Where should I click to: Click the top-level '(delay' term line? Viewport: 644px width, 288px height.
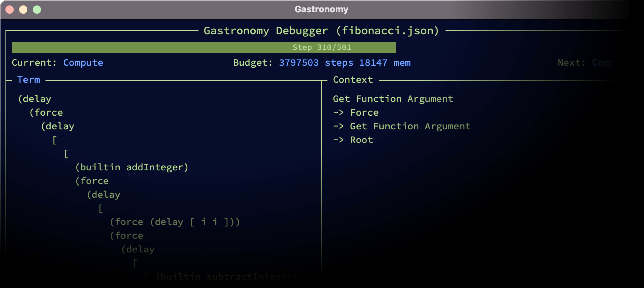[34, 99]
